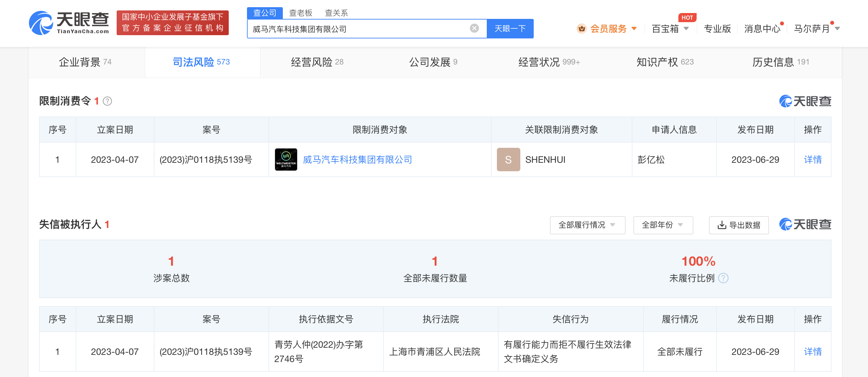Expand the 全部年份 dropdown

663,225
